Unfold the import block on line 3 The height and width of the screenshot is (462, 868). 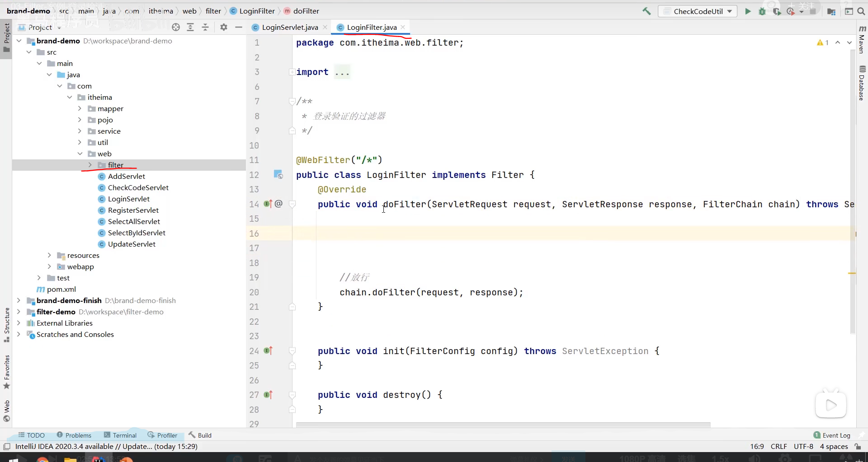tap(292, 72)
